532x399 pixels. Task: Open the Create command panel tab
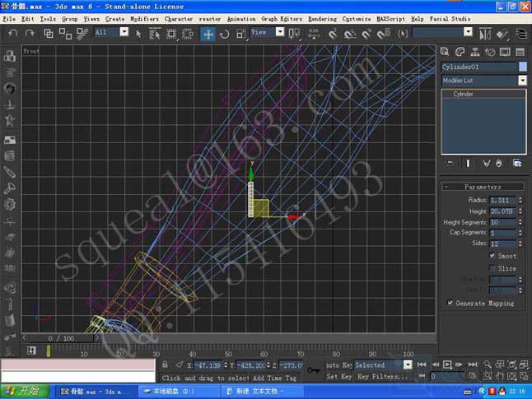pyautogui.click(x=445, y=52)
